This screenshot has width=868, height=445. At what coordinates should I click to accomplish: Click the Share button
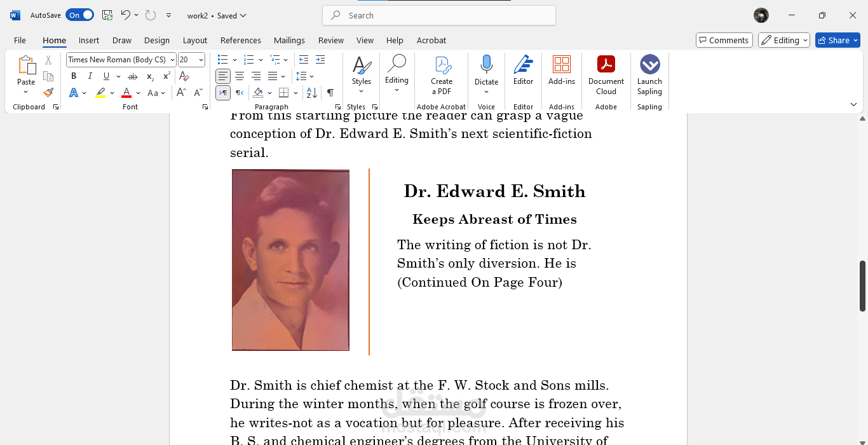[x=837, y=40]
